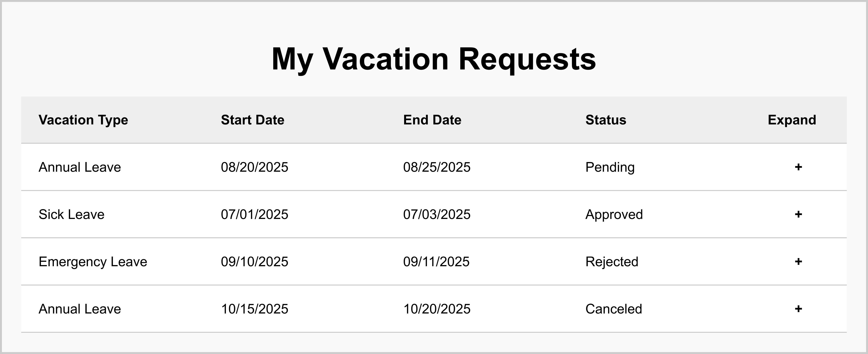Expand the Emergency Leave request details
The width and height of the screenshot is (868, 354).
click(798, 261)
